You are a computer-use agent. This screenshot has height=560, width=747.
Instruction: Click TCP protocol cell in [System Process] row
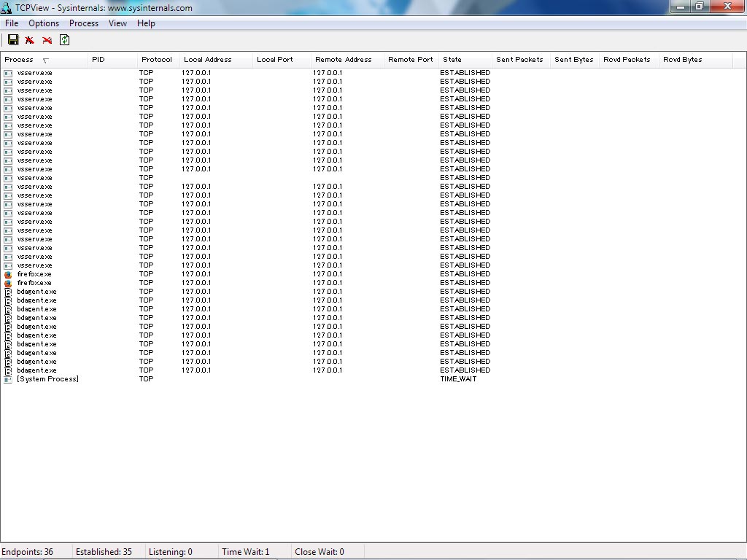click(146, 379)
